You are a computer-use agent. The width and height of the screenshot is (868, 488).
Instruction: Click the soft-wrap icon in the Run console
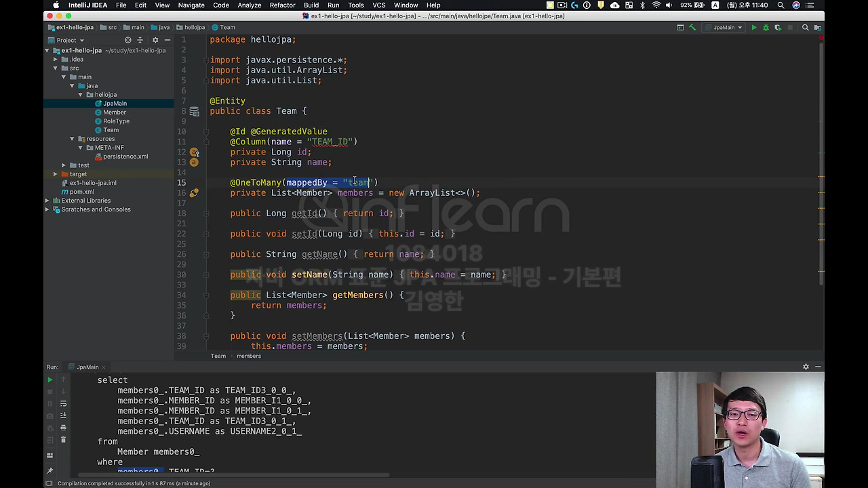coord(63,404)
